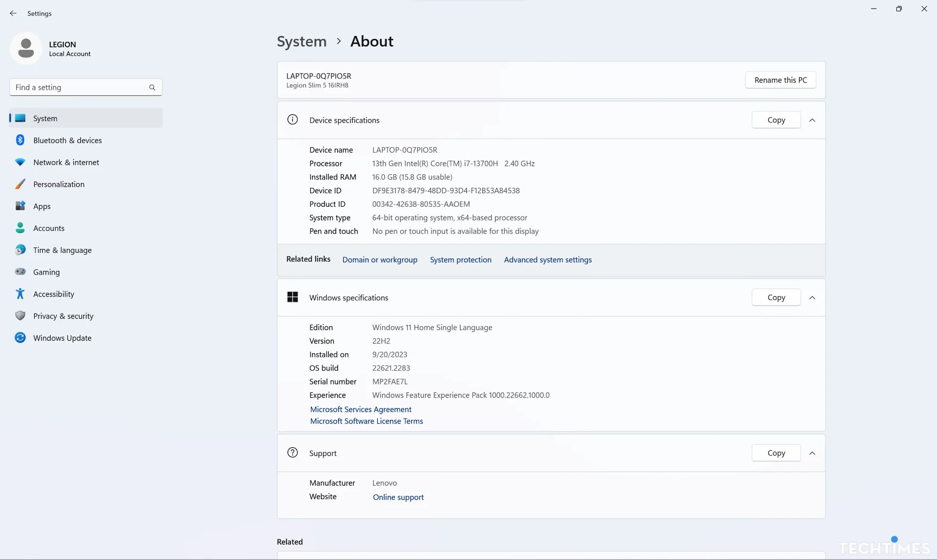Select the Device ID value text

[x=446, y=191]
